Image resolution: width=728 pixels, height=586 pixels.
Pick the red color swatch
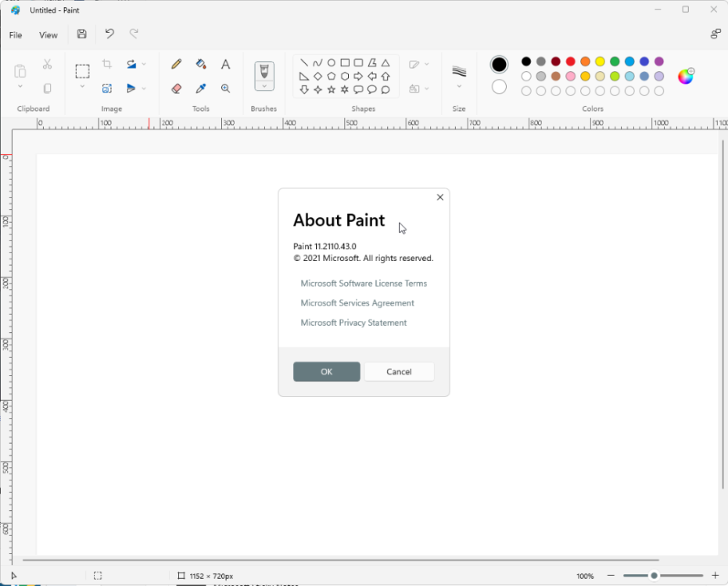[x=571, y=61]
